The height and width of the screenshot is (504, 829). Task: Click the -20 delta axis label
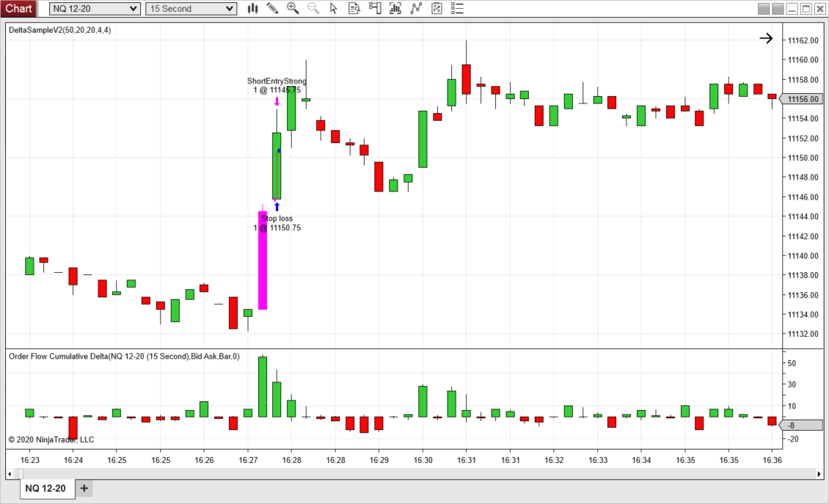pyautogui.click(x=792, y=439)
